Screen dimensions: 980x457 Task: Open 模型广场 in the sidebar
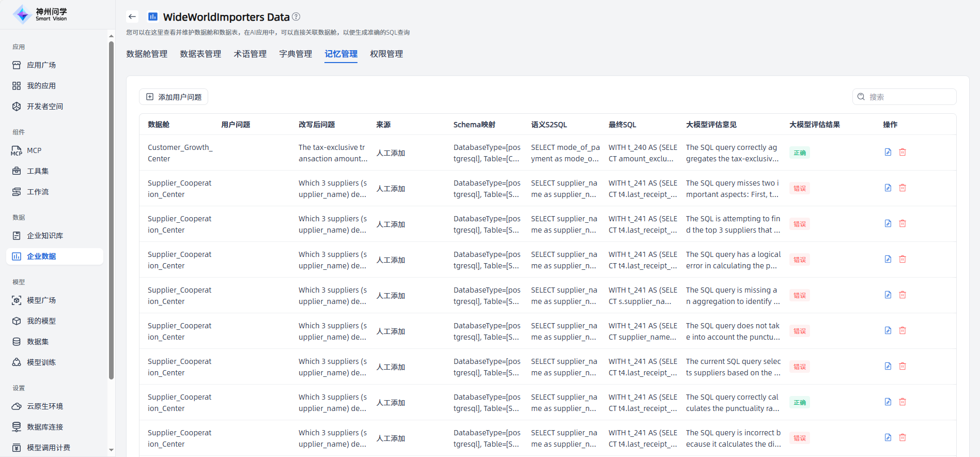(x=41, y=300)
